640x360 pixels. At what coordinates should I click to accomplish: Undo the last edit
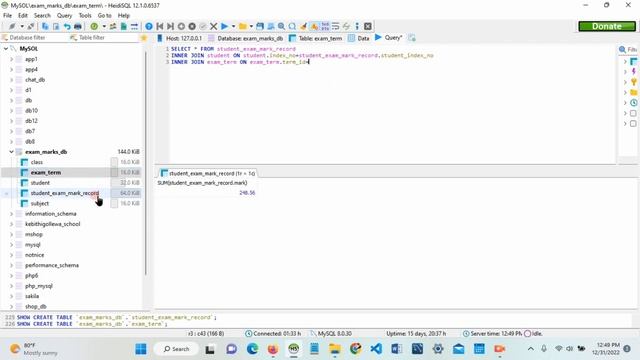67,26
